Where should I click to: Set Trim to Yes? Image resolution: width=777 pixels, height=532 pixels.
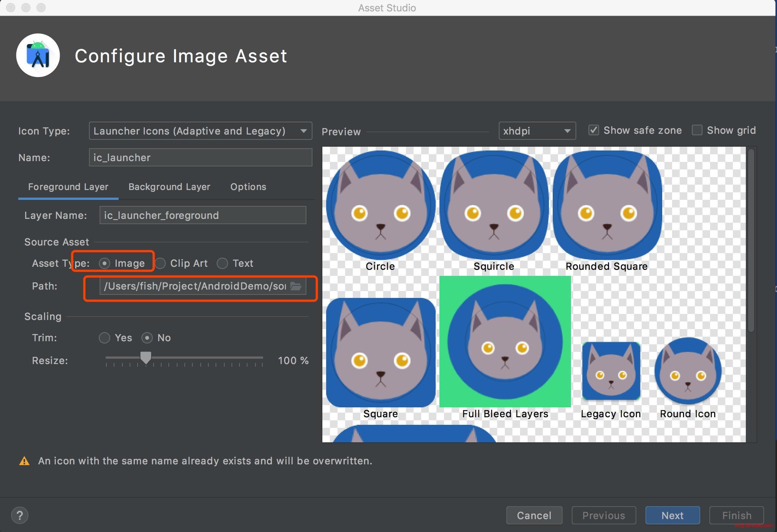(105, 338)
